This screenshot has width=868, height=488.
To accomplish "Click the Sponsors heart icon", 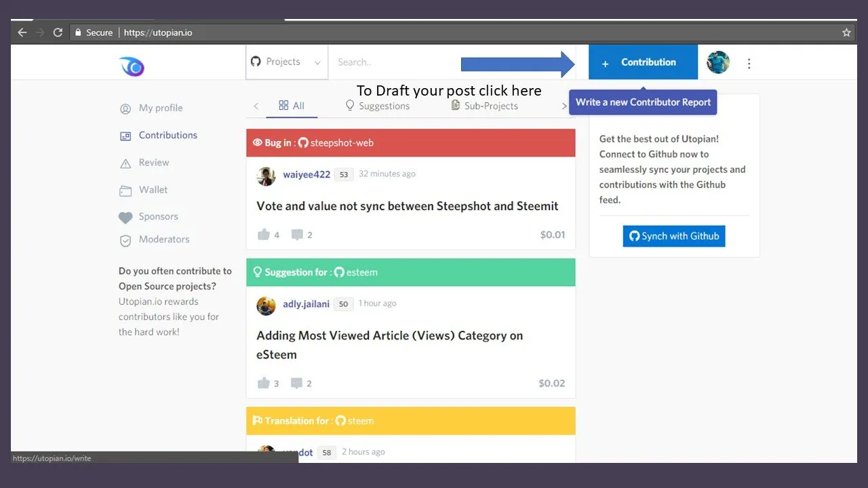I will (x=125, y=218).
